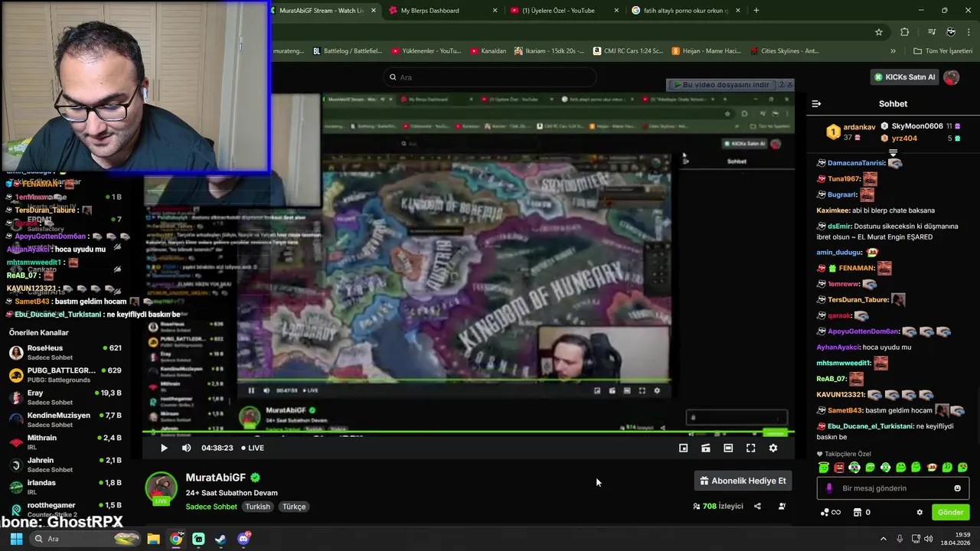Open ardankav's top gifter entry

click(x=851, y=132)
